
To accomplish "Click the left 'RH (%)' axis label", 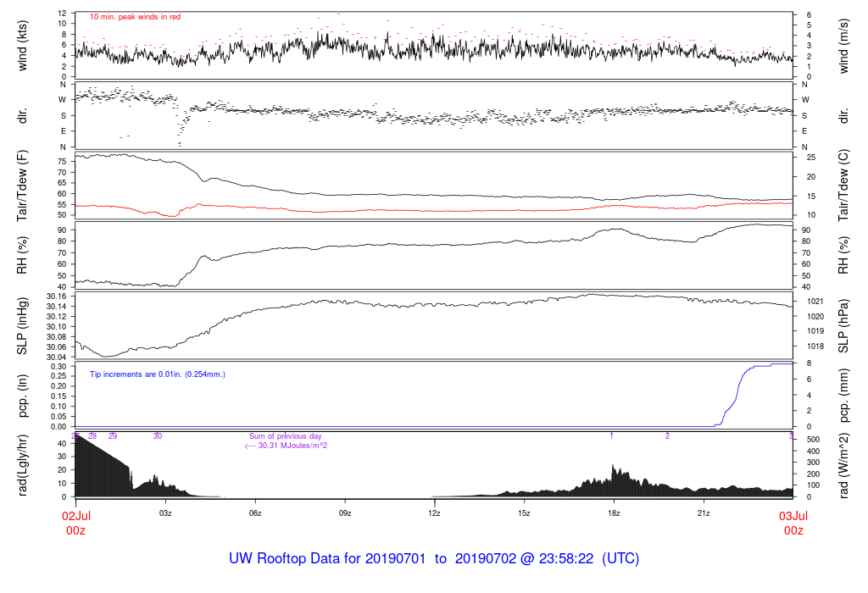I will point(22,256).
